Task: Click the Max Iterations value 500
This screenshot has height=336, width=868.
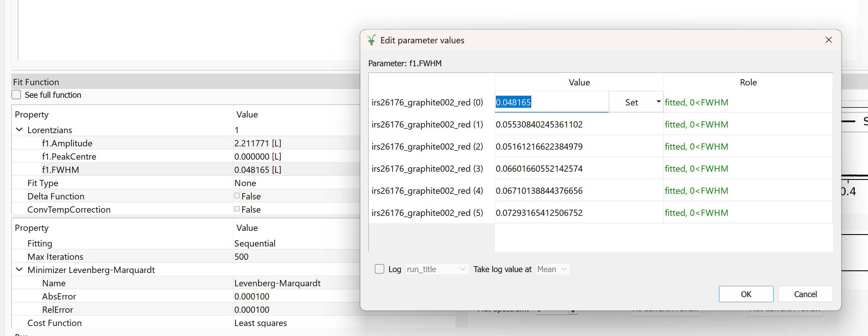Action: (241, 256)
